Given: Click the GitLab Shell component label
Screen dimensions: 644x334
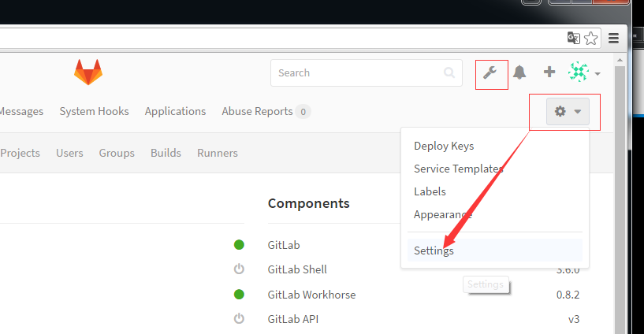Looking at the screenshot, I should (x=297, y=269).
